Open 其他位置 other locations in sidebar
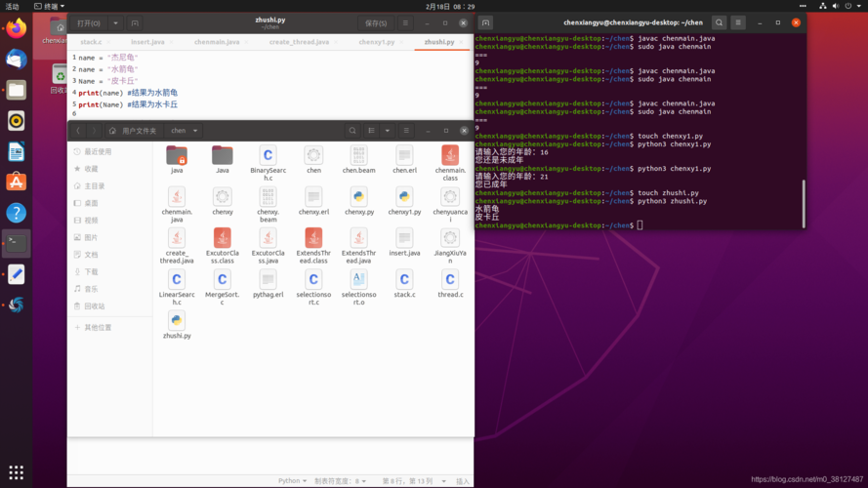 click(109, 328)
